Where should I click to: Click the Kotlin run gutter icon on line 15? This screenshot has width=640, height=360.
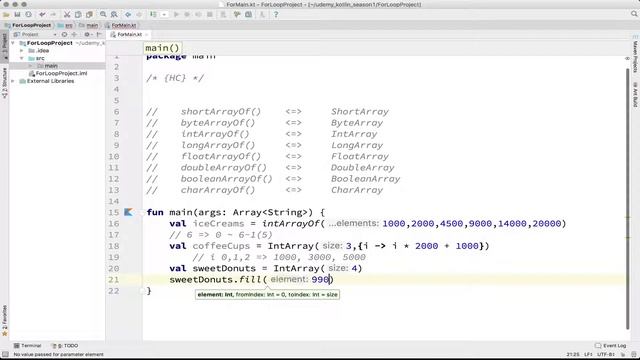tap(128, 212)
